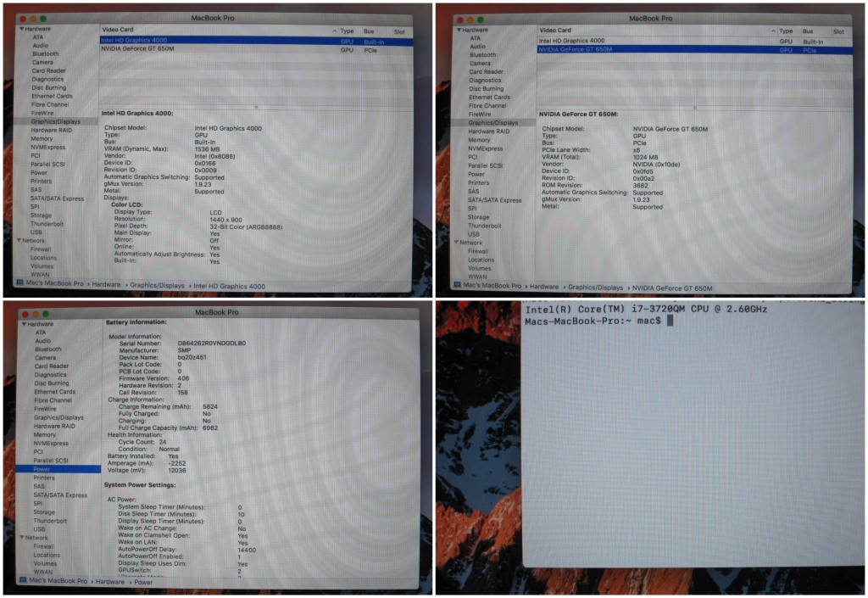The width and height of the screenshot is (868, 598).
Task: Click the Terminal prompt line reading mac$
Action: (x=599, y=321)
